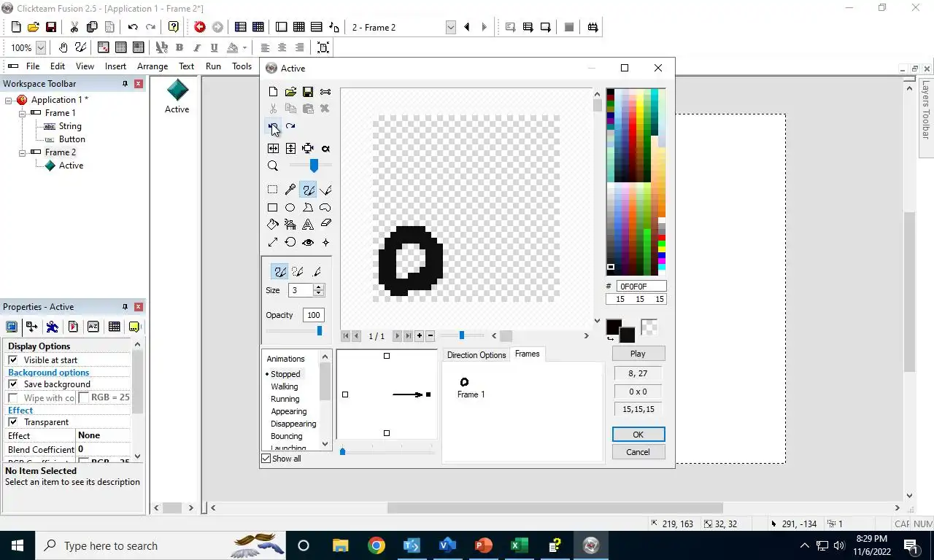934x560 pixels.
Task: Click Cancel in the Active editor
Action: (638, 452)
